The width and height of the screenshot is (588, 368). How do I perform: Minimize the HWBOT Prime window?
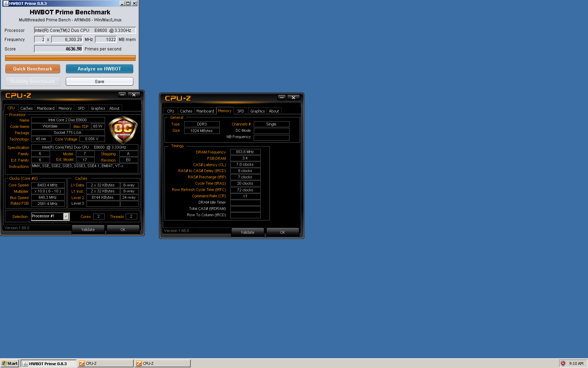click(x=122, y=4)
